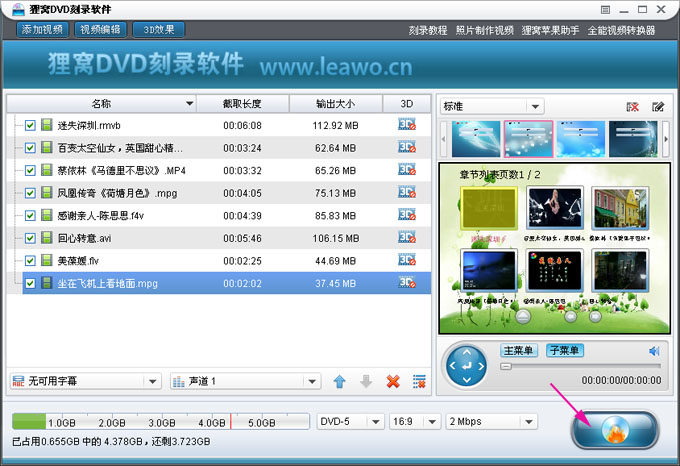680x466 pixels.
Task: Click the 添加视频 toolbar button
Action: click(x=42, y=30)
